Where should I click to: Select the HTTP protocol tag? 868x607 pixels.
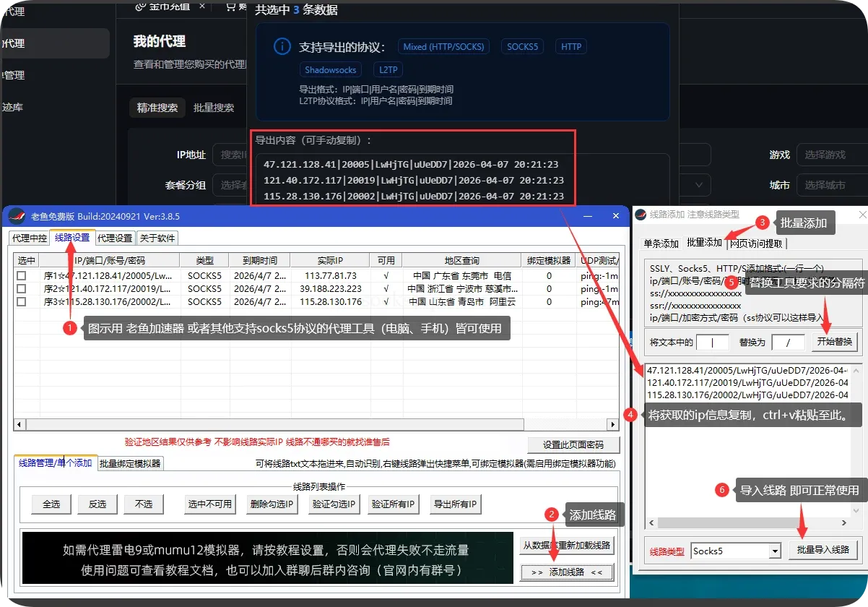click(571, 47)
